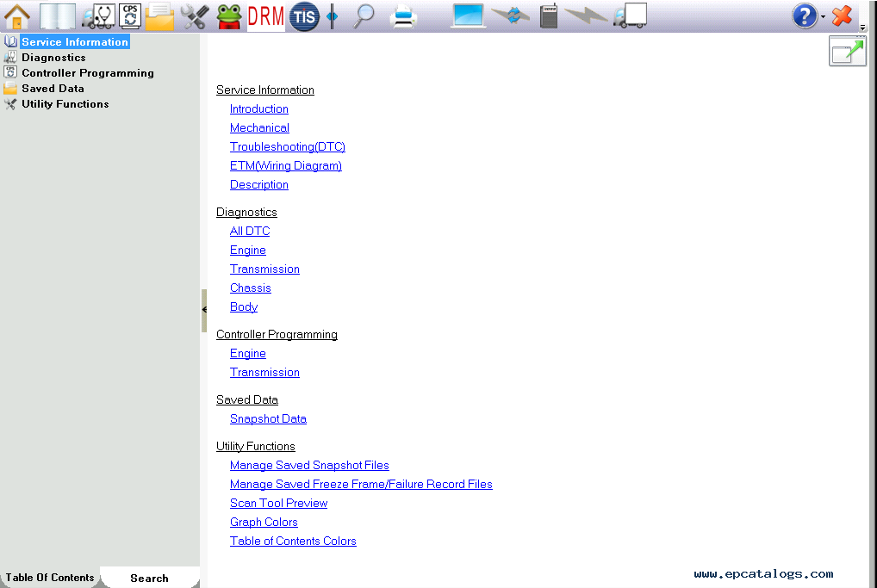Viewport: 877px width, 588px height.
Task: Open the Troubleshooting(DTC) link
Action: [x=288, y=147]
